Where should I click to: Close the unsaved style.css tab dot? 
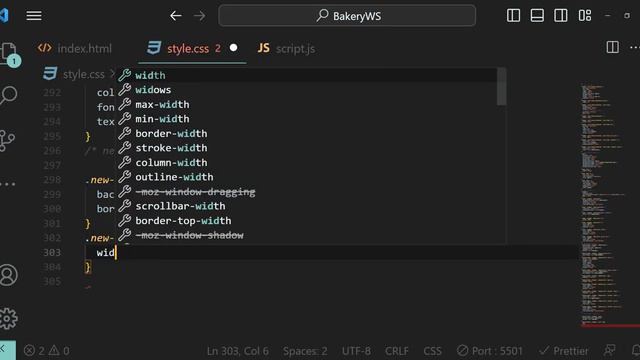[x=233, y=48]
